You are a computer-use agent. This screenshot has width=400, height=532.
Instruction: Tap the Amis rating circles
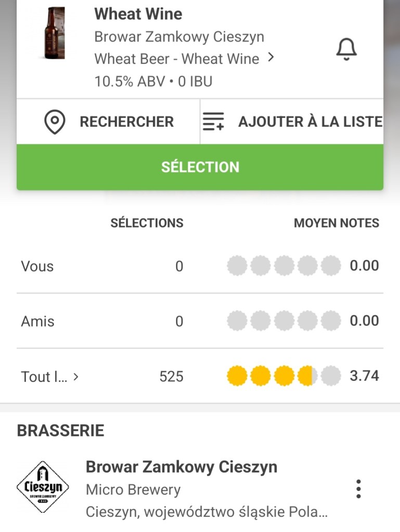(283, 321)
